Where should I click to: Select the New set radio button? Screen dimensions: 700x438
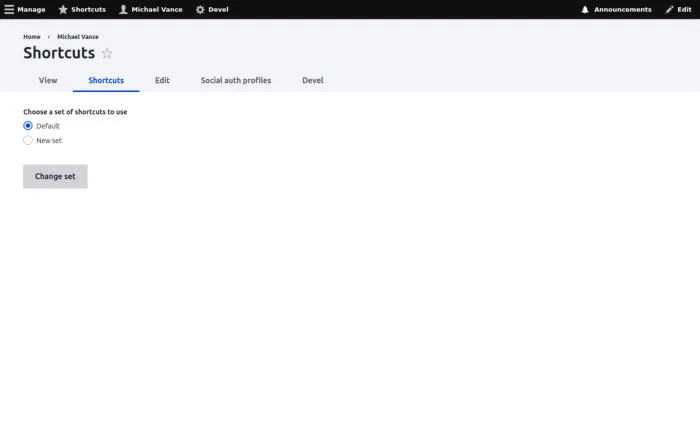tap(28, 140)
